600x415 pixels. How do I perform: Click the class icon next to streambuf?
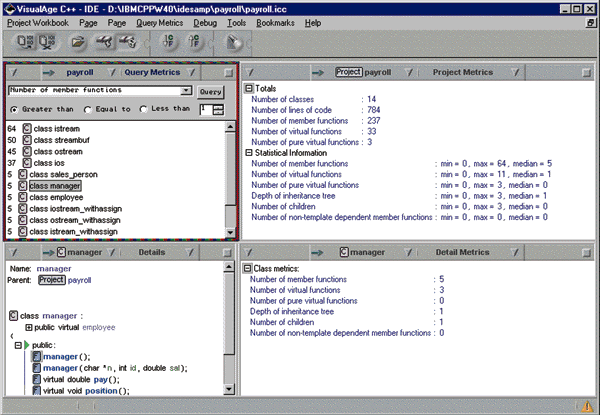click(26, 140)
